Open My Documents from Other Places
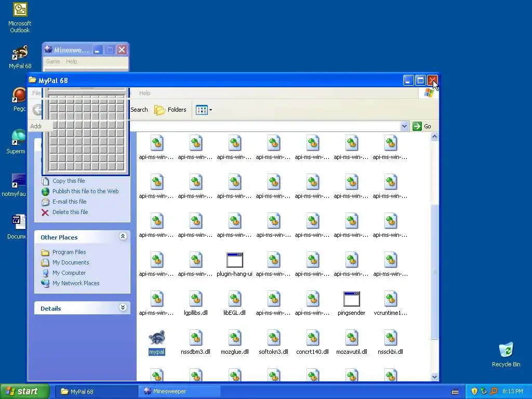This screenshot has height=399, width=532. click(71, 262)
